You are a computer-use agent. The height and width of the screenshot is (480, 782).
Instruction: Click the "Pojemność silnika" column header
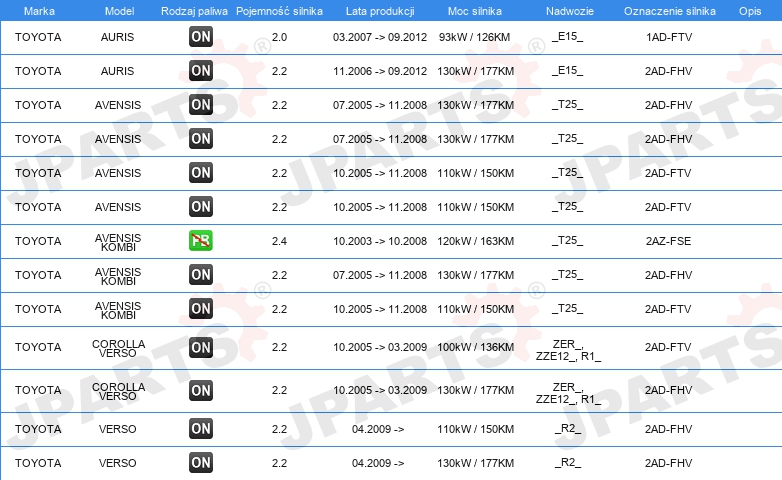(x=279, y=11)
